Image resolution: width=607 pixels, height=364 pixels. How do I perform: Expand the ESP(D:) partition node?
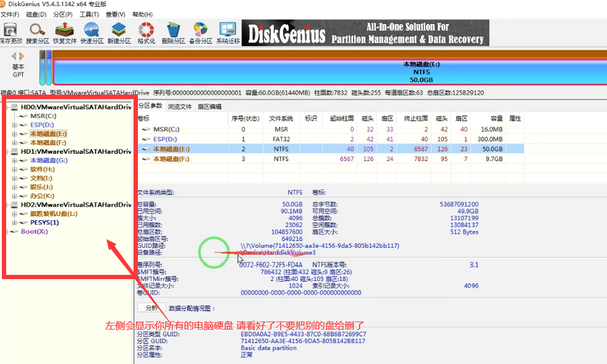(x=15, y=125)
